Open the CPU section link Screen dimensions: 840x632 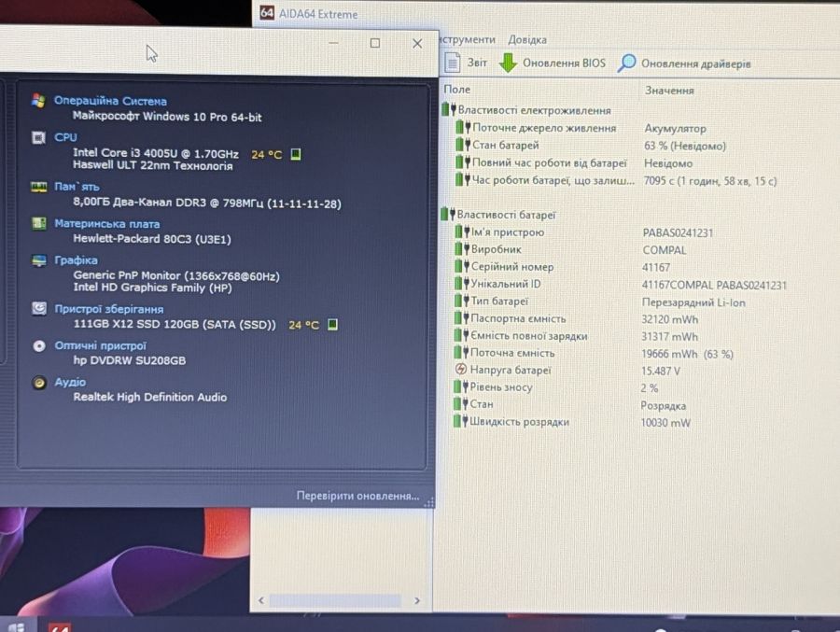coord(65,137)
